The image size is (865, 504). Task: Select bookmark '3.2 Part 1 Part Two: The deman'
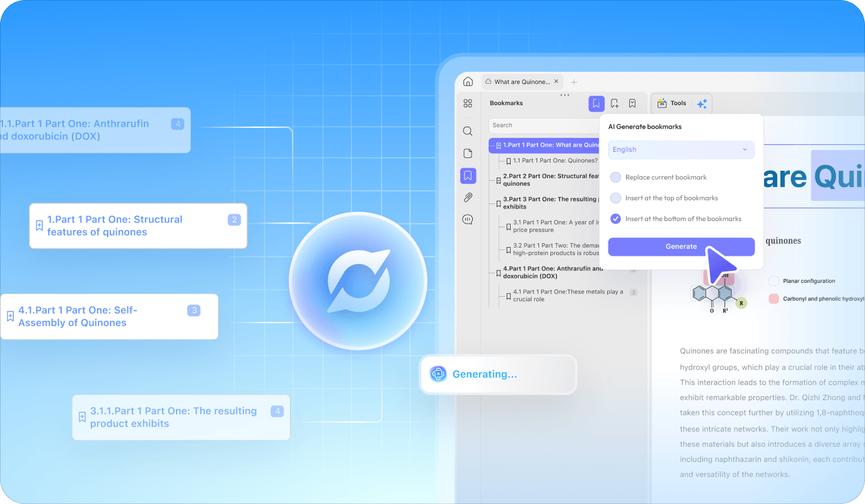552,249
